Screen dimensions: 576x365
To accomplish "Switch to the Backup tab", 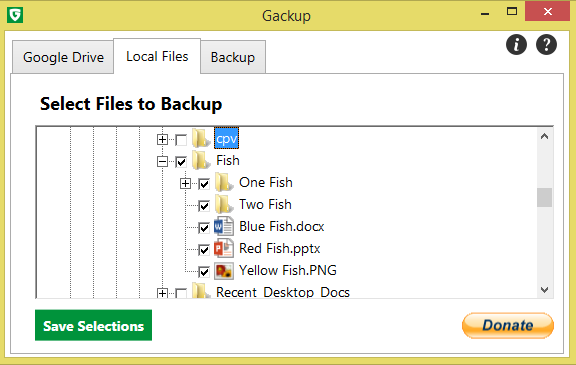I will pyautogui.click(x=233, y=57).
